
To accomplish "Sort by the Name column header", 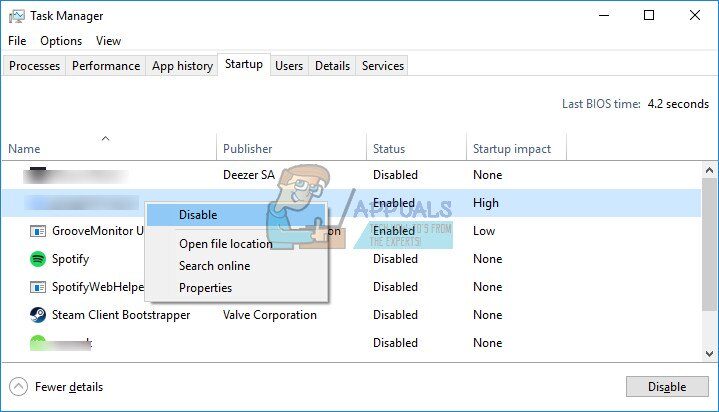I will [x=109, y=147].
